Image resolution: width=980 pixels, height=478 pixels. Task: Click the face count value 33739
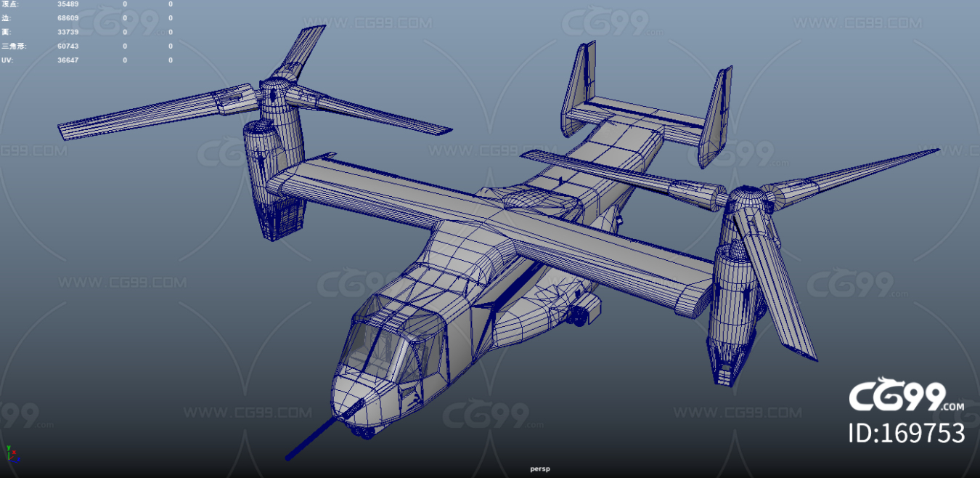(68, 32)
